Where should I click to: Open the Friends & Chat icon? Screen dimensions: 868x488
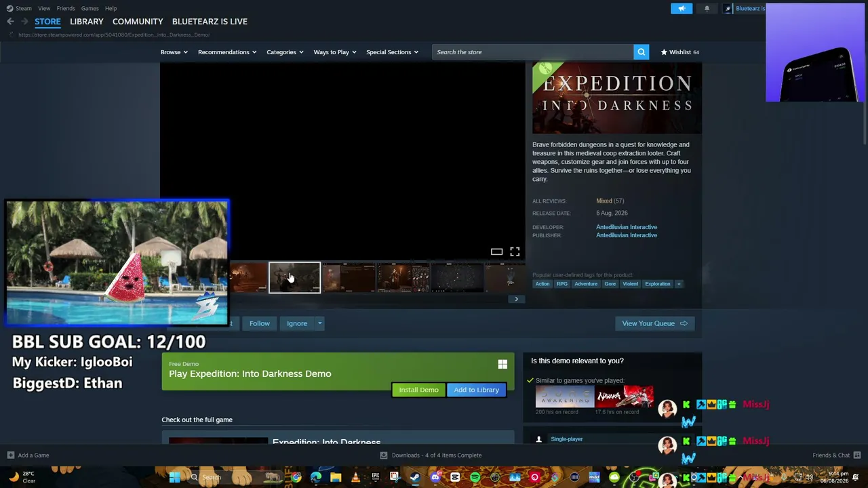(x=857, y=455)
